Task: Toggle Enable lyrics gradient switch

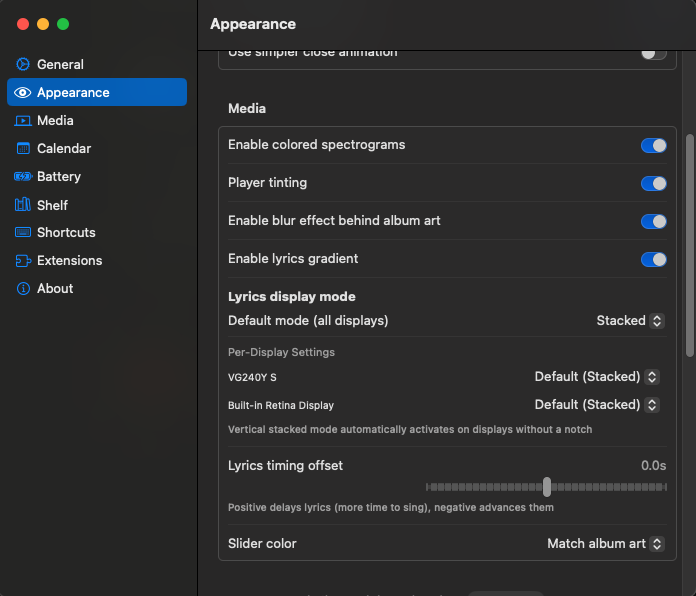Action: (653, 260)
